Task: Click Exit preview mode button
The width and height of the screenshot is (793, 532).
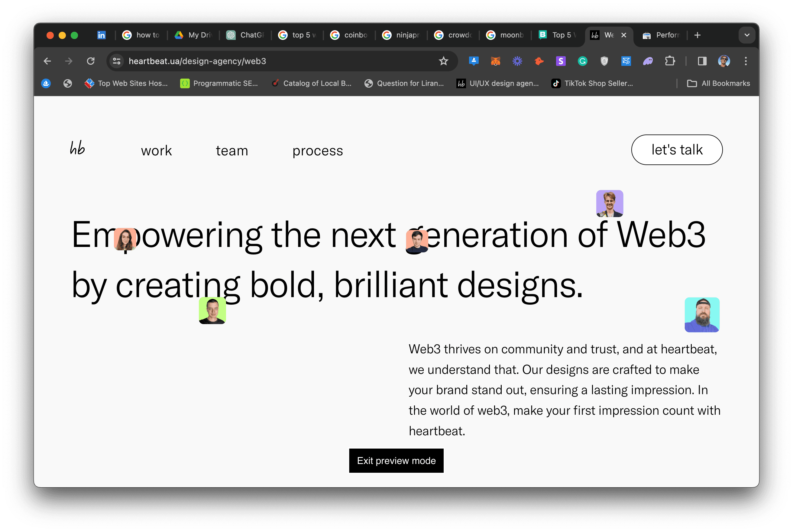Action: (396, 460)
